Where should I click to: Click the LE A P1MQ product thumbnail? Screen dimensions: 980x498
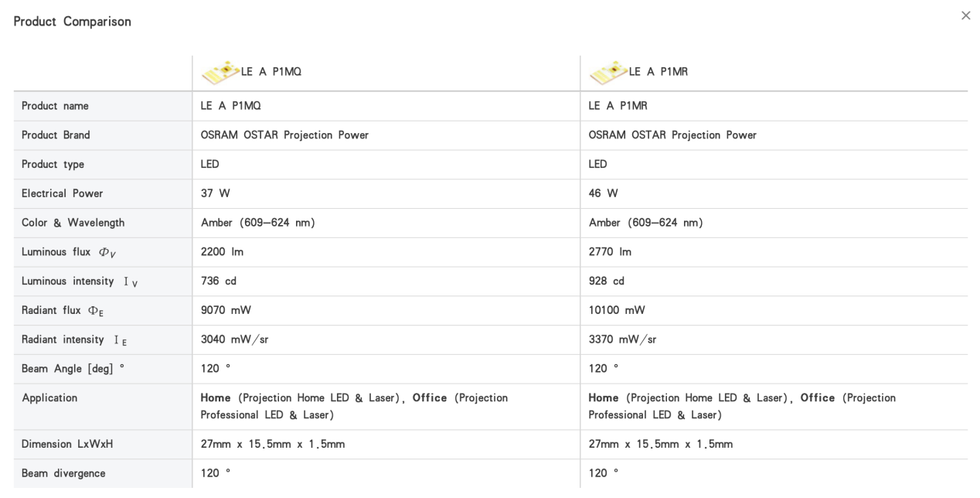click(221, 72)
